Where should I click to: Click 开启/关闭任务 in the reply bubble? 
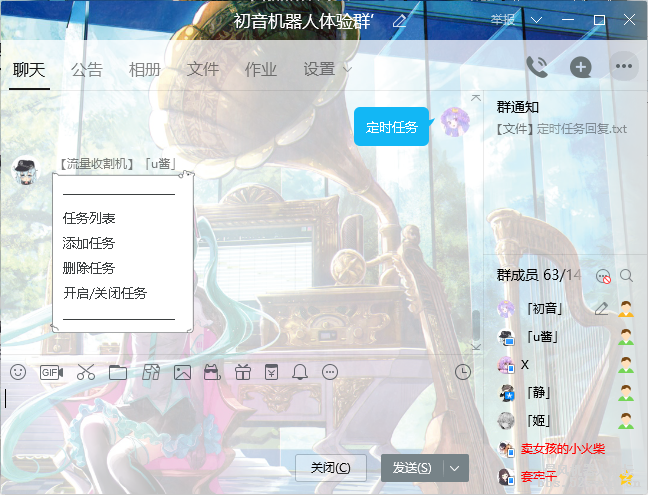105,293
